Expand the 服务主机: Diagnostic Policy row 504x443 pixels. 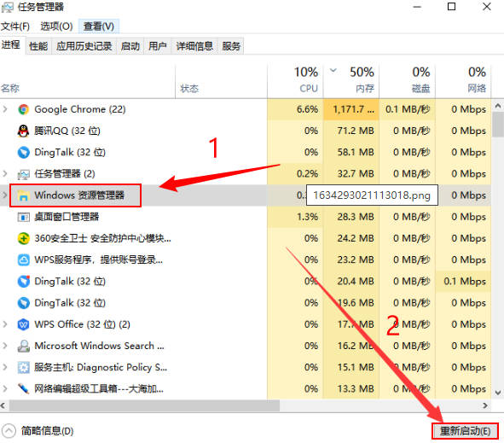[x=5, y=367]
